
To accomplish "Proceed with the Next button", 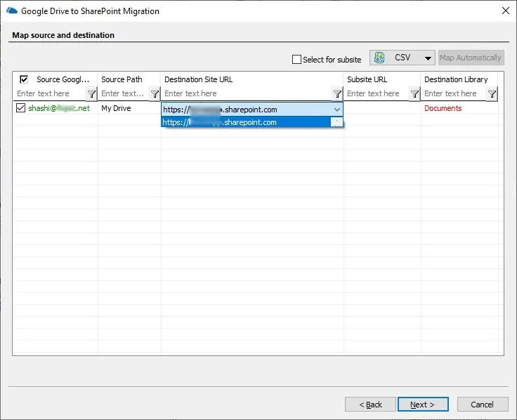I will [x=423, y=404].
